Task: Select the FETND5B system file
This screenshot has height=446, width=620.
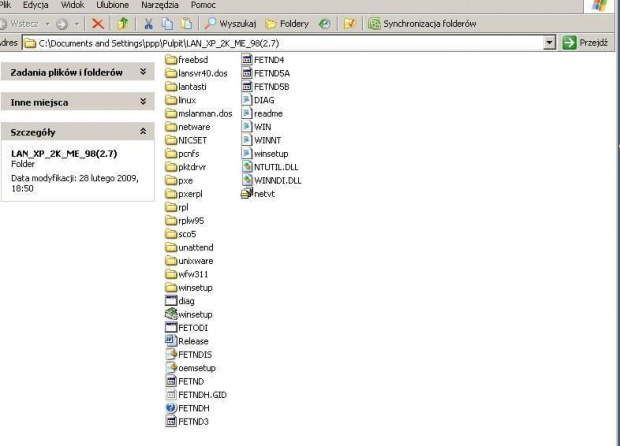Action: (265, 87)
